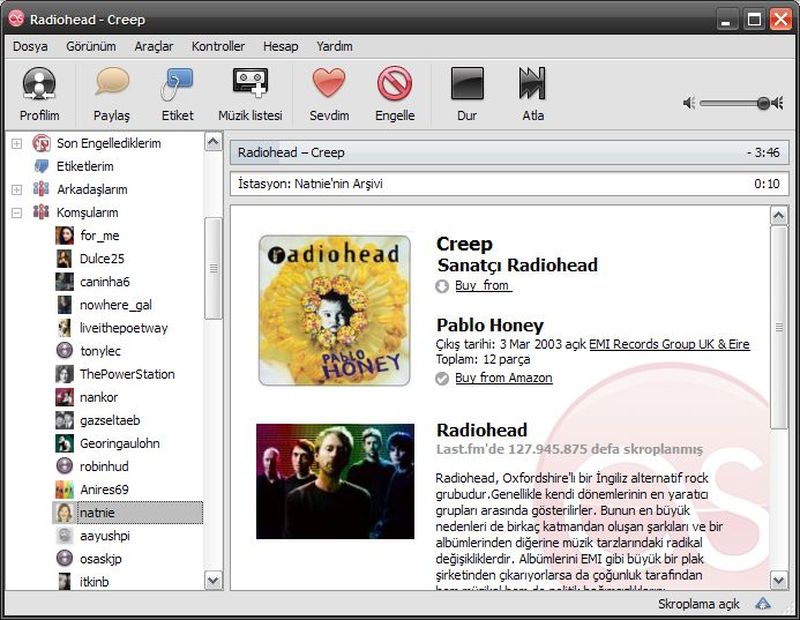Ban the track with Engelle
800x620 pixels.
point(395,84)
